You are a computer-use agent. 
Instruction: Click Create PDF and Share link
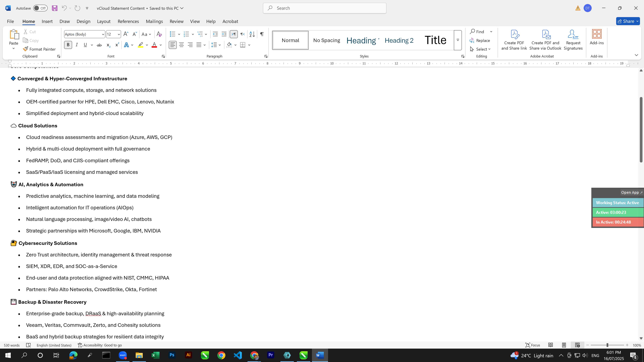514,40
